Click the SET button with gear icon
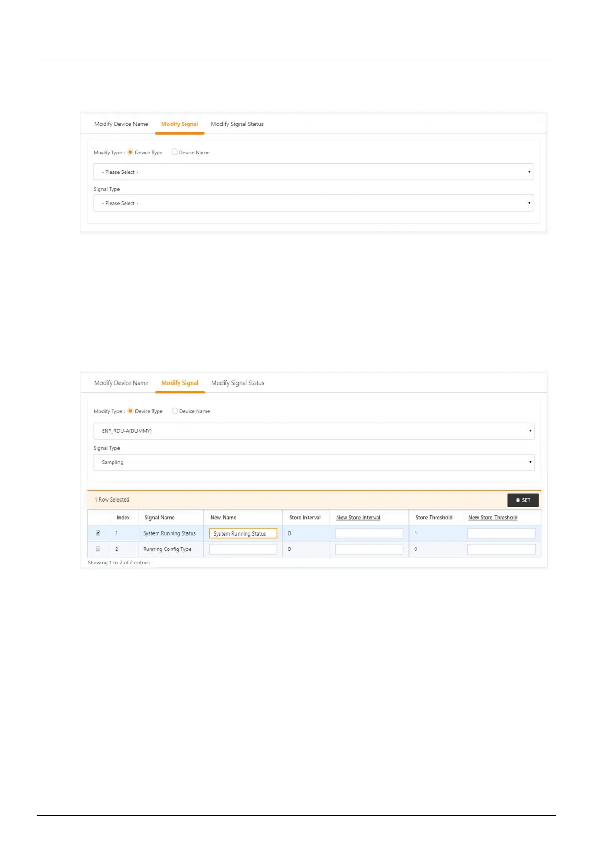Viewport: 613px width, 868px height. tap(523, 500)
